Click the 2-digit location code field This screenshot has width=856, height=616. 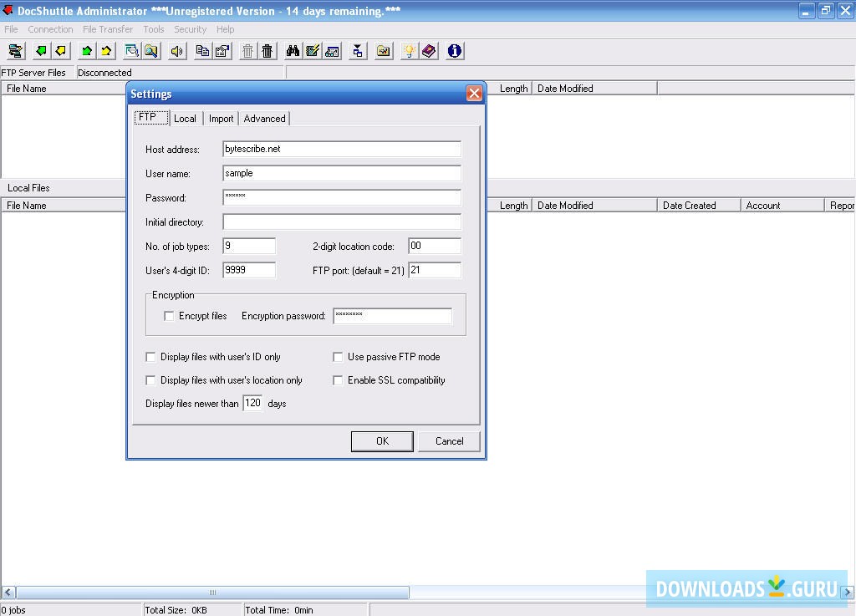(435, 246)
